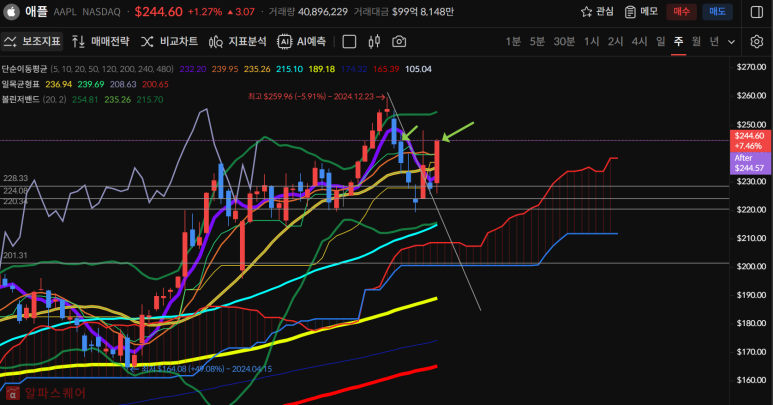Select the 월 monthly timeframe
This screenshot has height=405, width=773.
tap(696, 42)
